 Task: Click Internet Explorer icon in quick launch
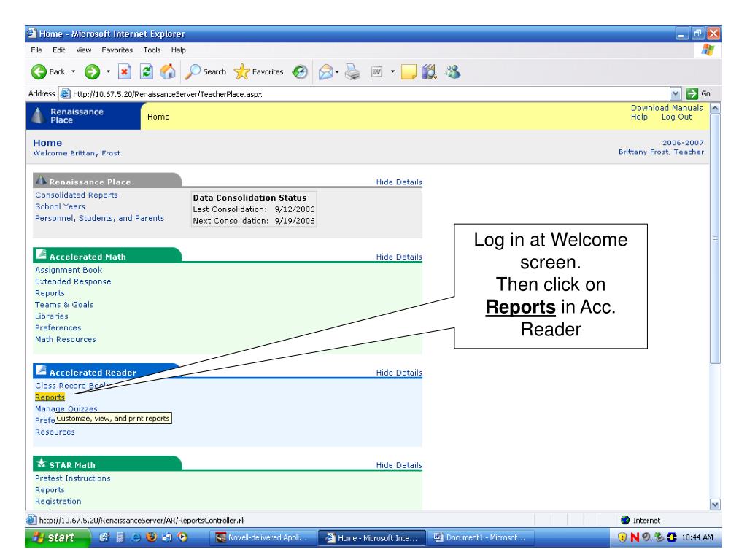click(136, 537)
